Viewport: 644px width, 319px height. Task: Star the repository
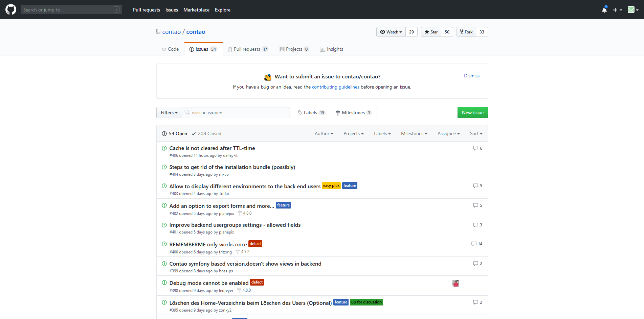click(x=431, y=32)
